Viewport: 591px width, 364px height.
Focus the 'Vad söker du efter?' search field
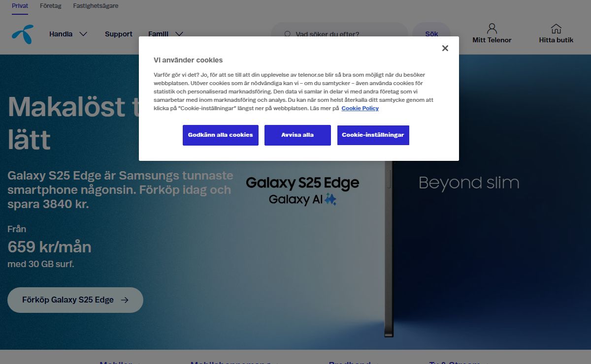coord(339,34)
